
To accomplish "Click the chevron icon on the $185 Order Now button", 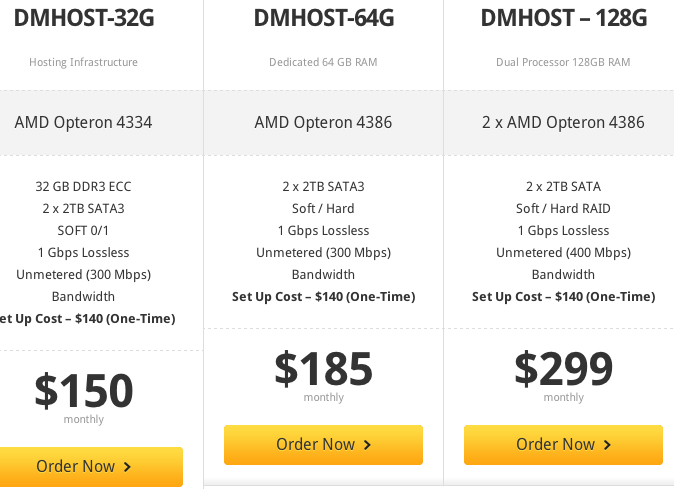I will [367, 445].
